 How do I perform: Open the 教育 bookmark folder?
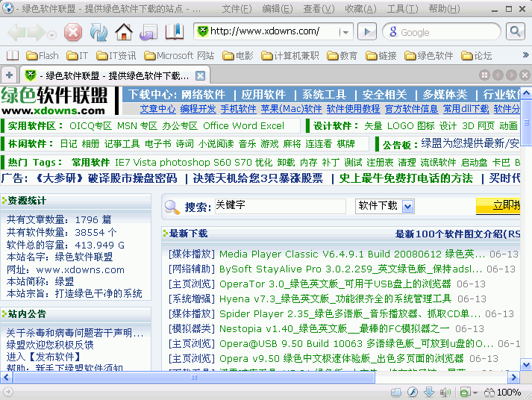pos(342,55)
